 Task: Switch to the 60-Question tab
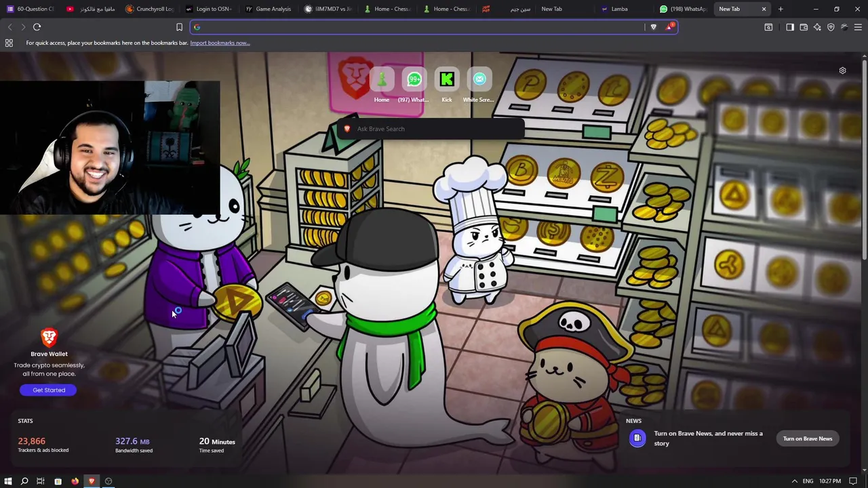(31, 9)
